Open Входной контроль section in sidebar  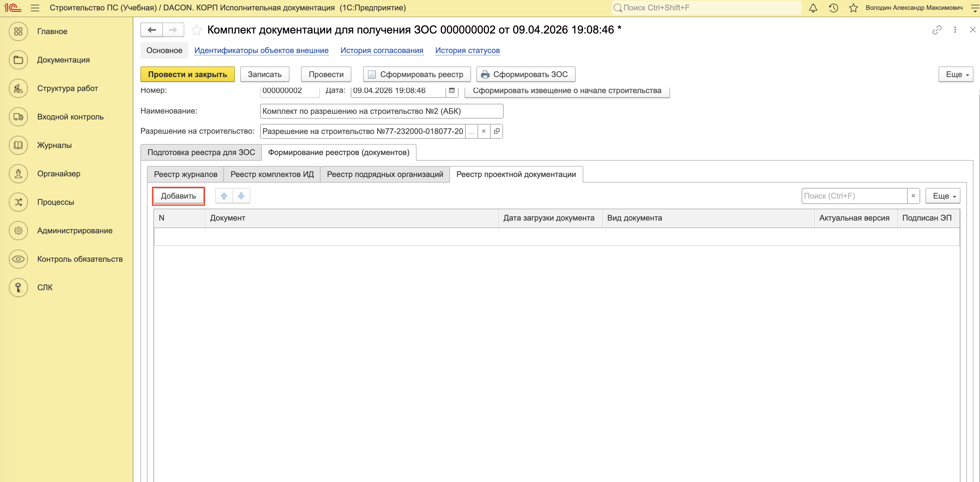(71, 117)
